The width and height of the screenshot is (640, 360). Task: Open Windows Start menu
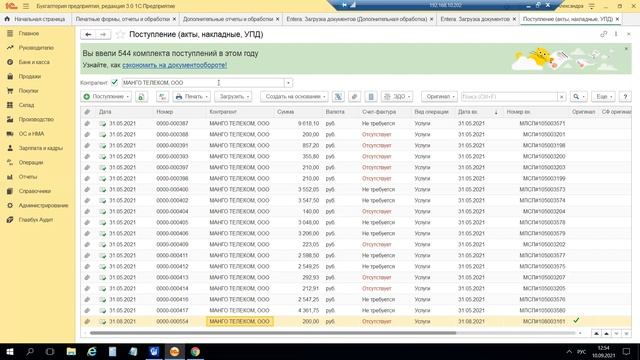pyautogui.click(x=9, y=351)
